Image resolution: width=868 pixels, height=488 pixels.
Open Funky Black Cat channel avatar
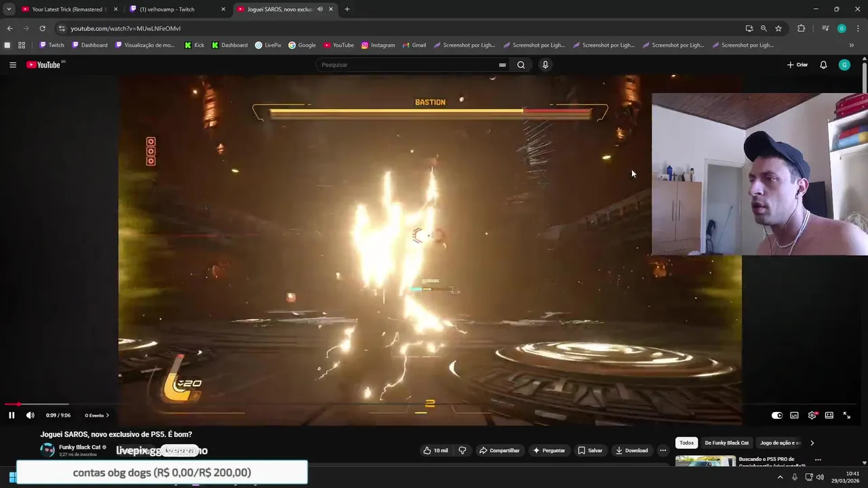click(x=47, y=450)
